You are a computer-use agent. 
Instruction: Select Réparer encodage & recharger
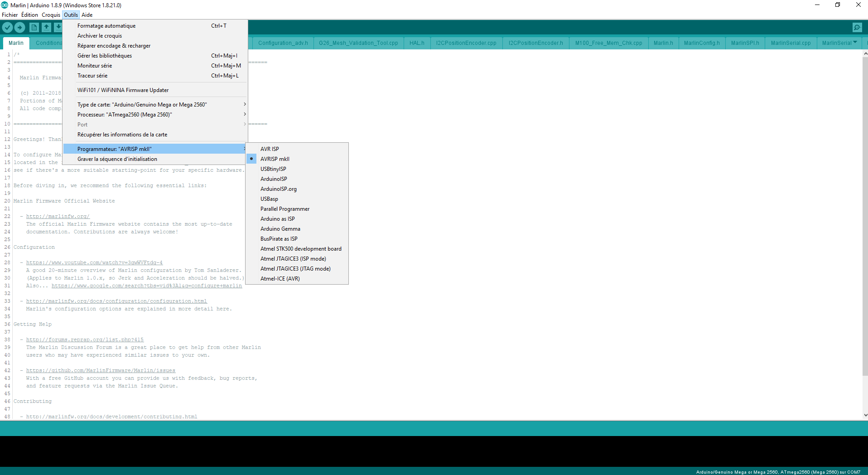(155, 46)
